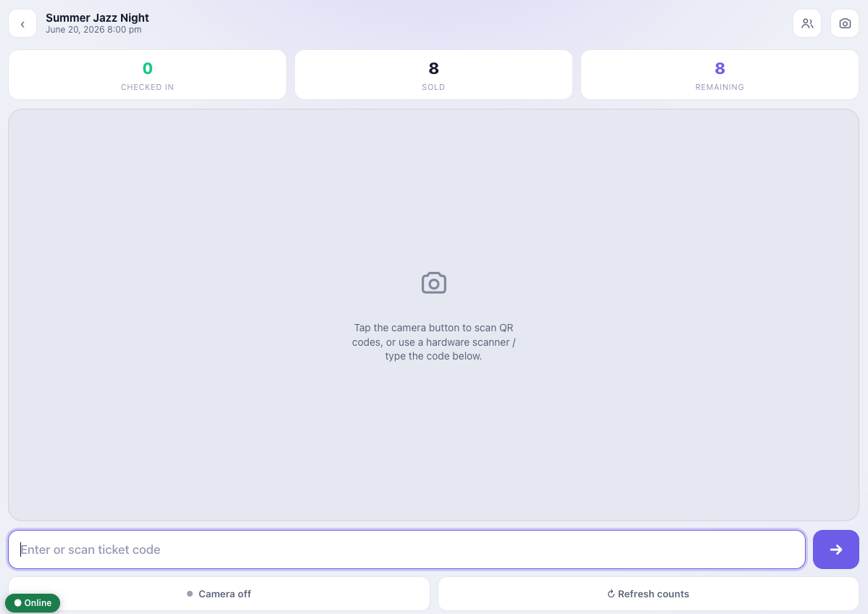Viewport: 868px width, 614px height.
Task: Click the June 20, 2026 date text
Action: (93, 30)
